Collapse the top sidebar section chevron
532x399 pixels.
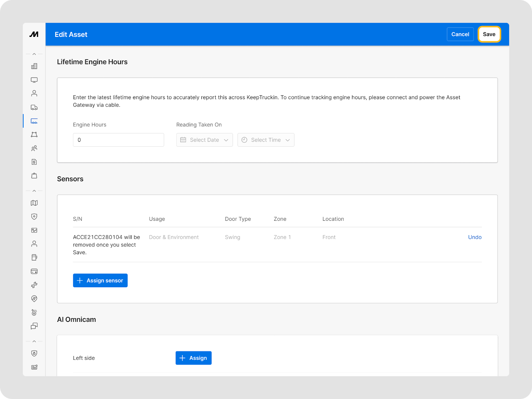(x=34, y=54)
